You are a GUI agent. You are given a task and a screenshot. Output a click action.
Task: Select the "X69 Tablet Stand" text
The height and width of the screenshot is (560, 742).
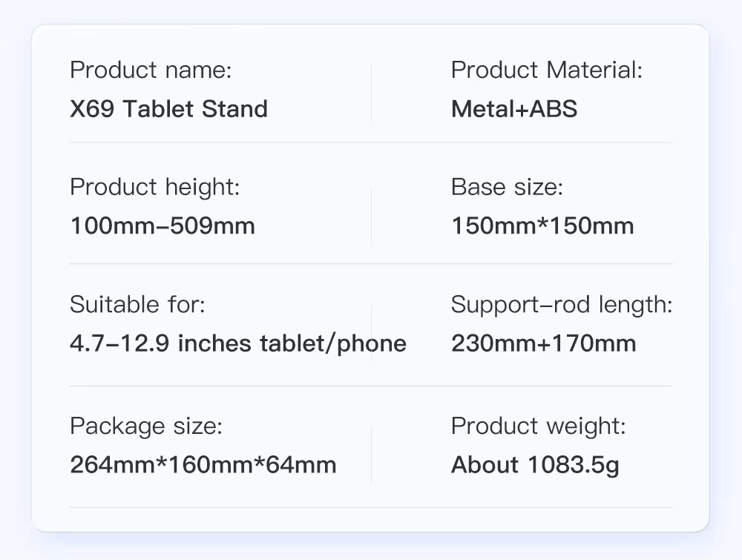point(168,109)
